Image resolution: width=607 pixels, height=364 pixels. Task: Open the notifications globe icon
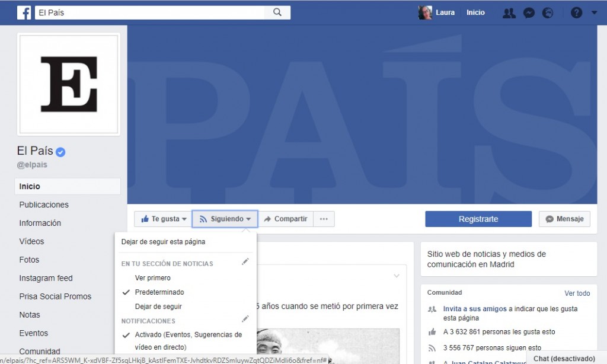(548, 12)
